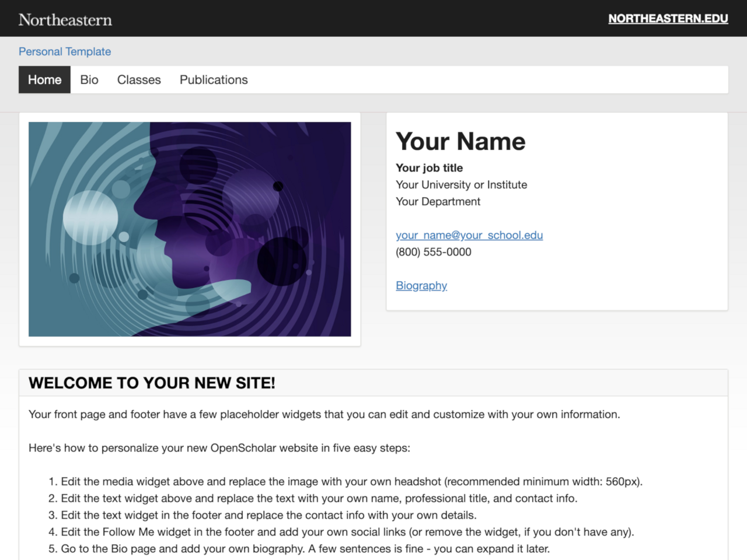Open the Publications page
Viewport: 747px width, 560px height.
[213, 79]
